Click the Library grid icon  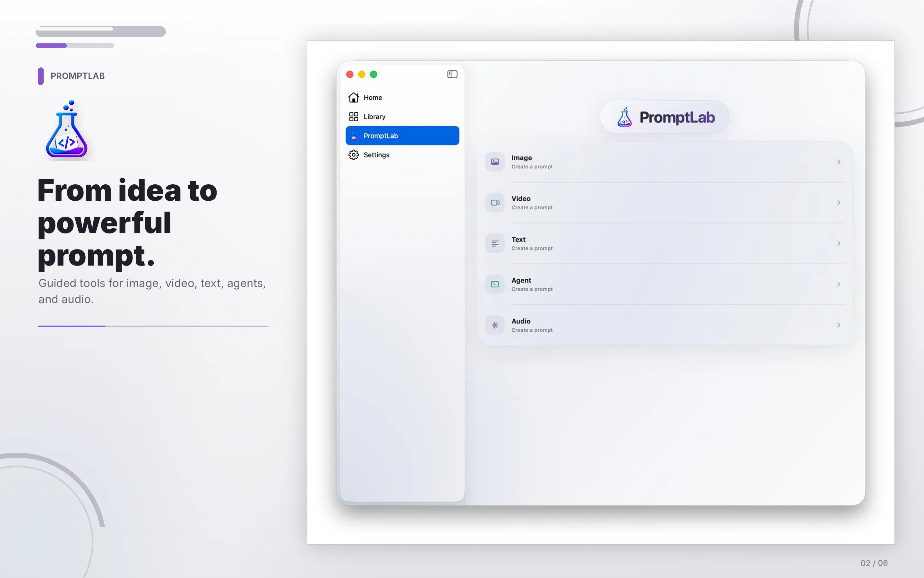coord(354,117)
